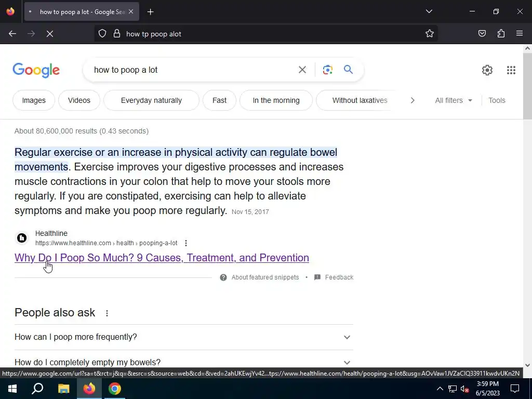Select the Images filter chip

[x=34, y=100]
